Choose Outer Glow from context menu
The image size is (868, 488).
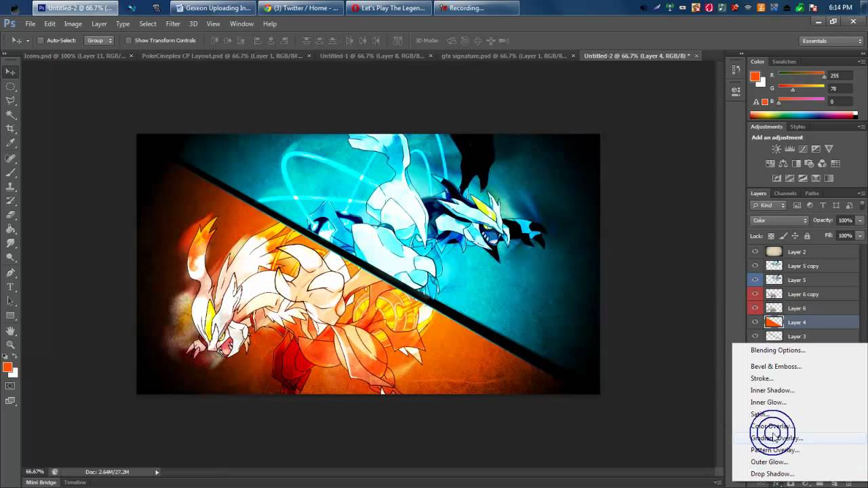769,462
